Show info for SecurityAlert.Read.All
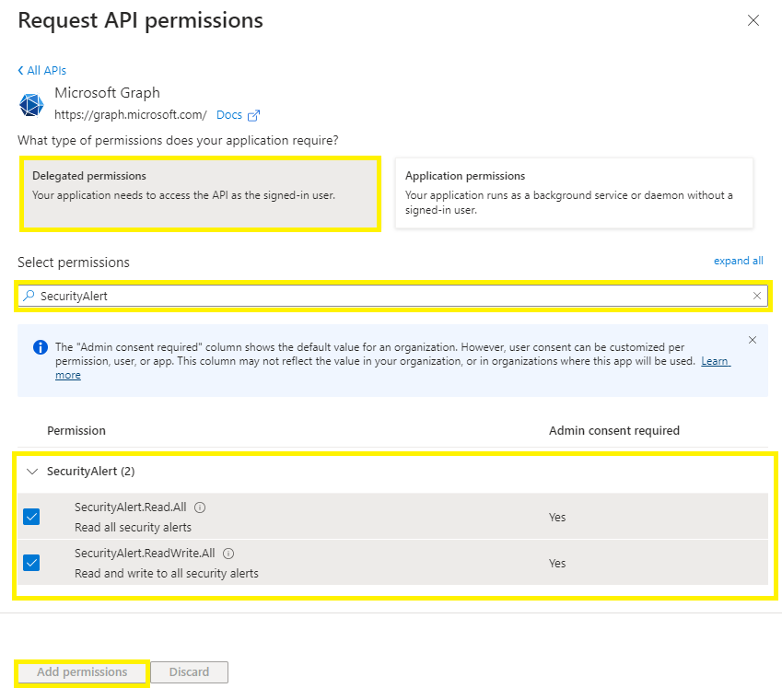The image size is (782, 700). pos(200,507)
